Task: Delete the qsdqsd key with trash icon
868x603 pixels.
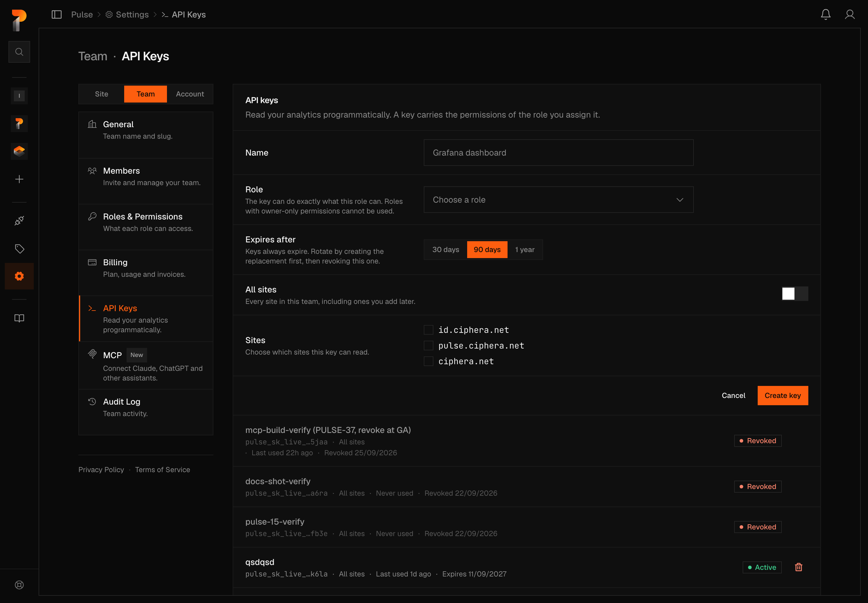Action: tap(798, 567)
